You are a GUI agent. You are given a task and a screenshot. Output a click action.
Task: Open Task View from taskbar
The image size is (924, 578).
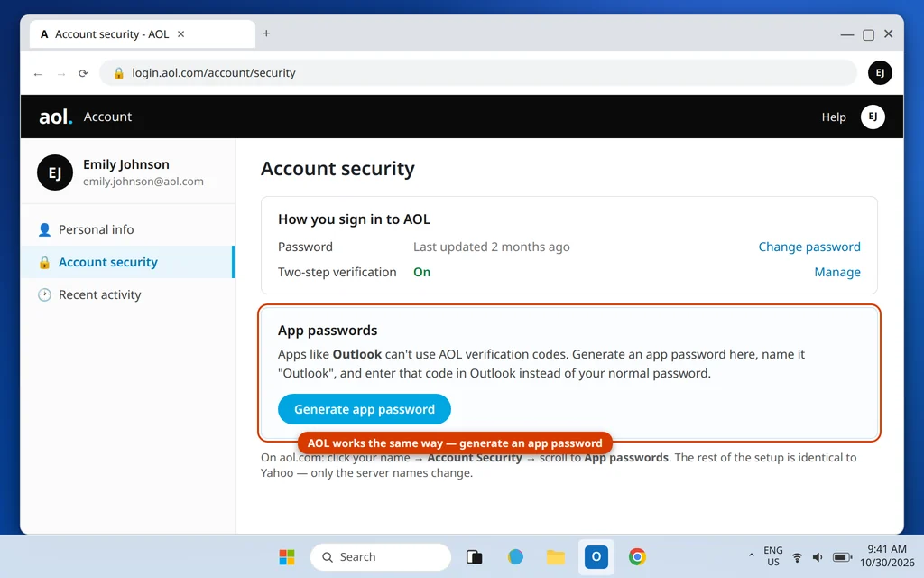[x=475, y=556]
